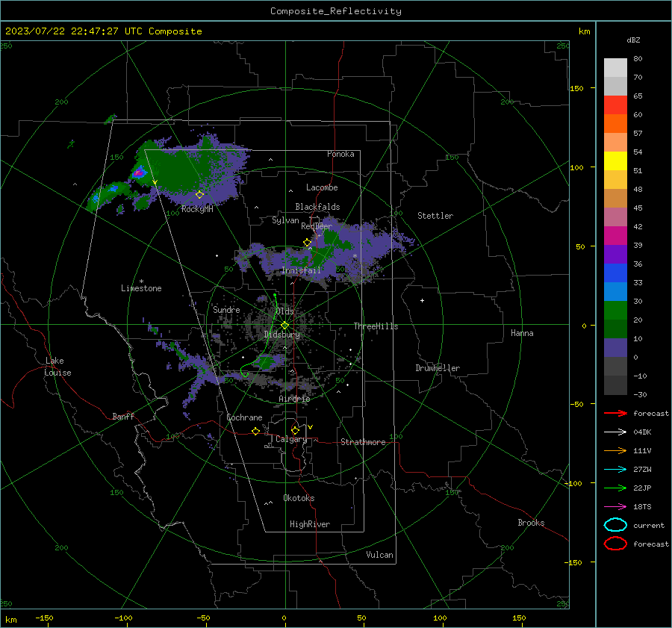This screenshot has height=628, width=672.
Task: Click the yellow diamond marker above Calgary
Action: [x=295, y=430]
